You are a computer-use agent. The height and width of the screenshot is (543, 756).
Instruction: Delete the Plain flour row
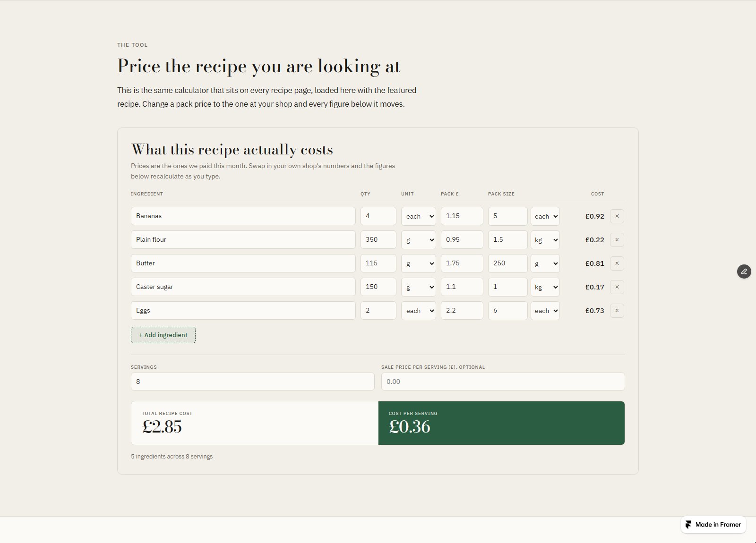pyautogui.click(x=617, y=240)
